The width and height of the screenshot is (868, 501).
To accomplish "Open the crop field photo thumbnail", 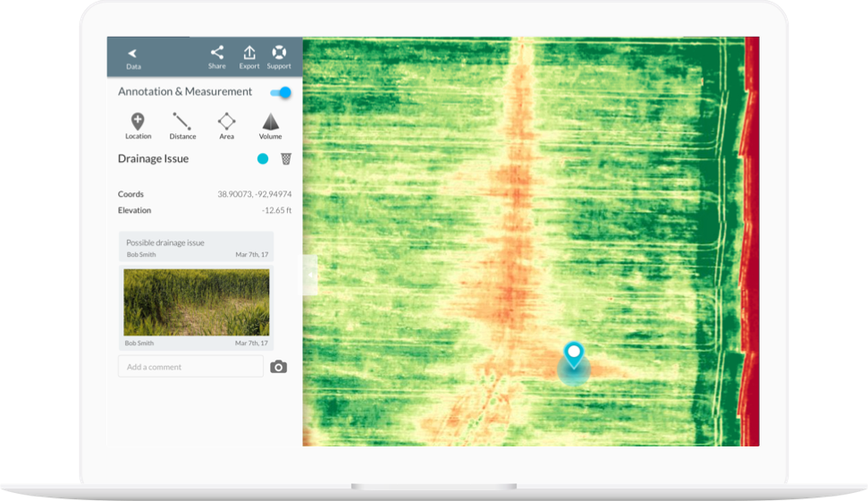I will pyautogui.click(x=197, y=302).
